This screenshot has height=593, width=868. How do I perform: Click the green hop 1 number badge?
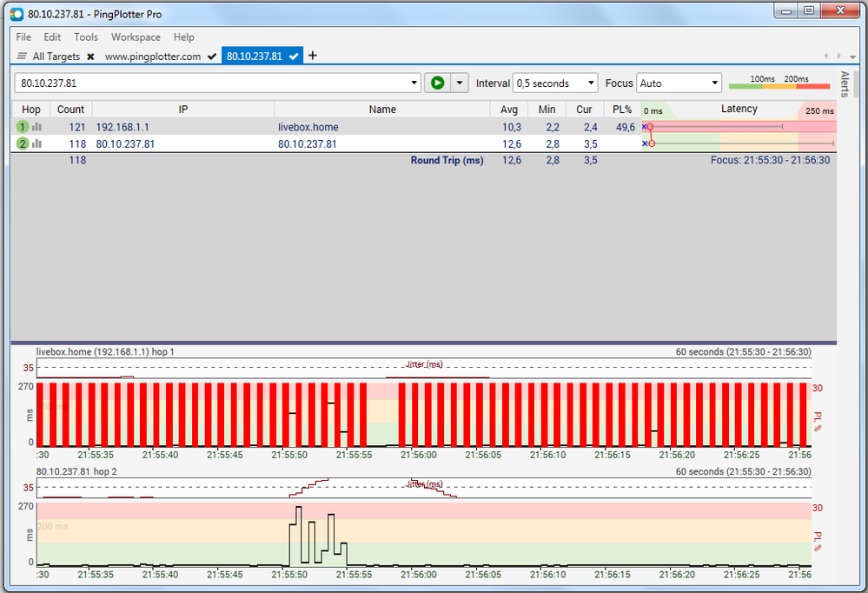(23, 127)
